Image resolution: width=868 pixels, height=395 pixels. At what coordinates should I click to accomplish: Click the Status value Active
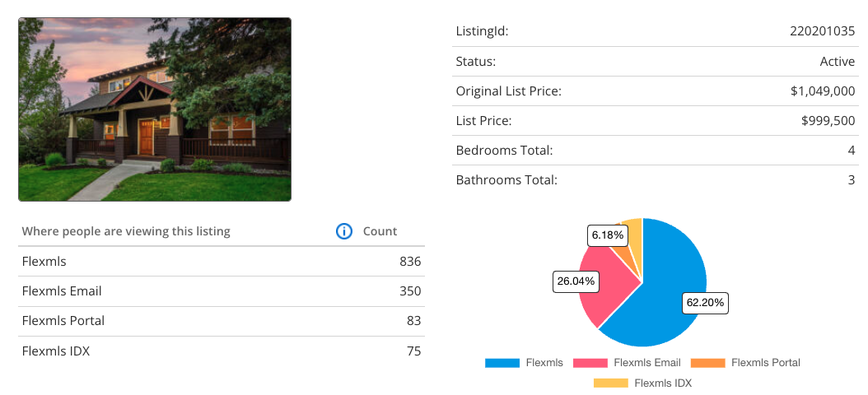(837, 62)
